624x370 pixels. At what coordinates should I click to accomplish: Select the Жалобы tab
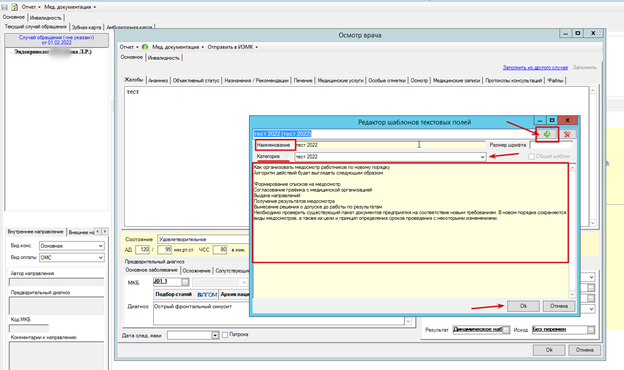133,80
